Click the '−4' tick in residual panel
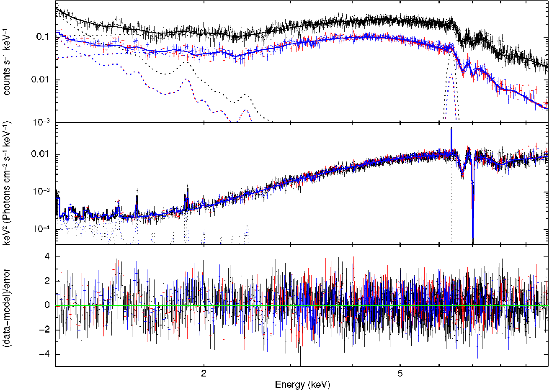The image size is (557, 392). (44, 354)
